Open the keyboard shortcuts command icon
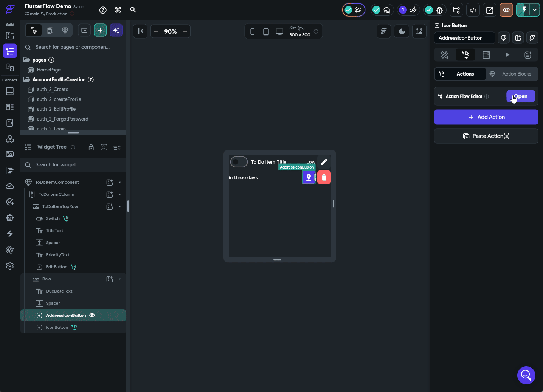543x392 pixels. 118,10
